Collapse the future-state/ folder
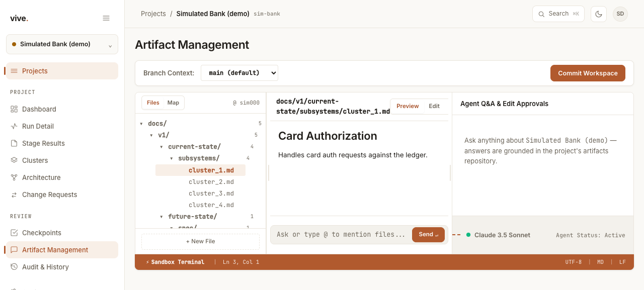This screenshot has width=644, height=290. coord(162,217)
